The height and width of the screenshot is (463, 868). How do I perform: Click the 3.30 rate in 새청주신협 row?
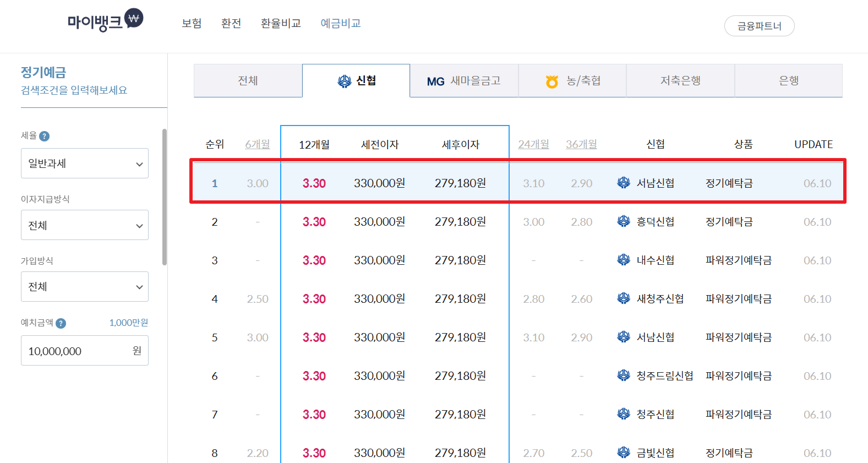[x=314, y=299]
